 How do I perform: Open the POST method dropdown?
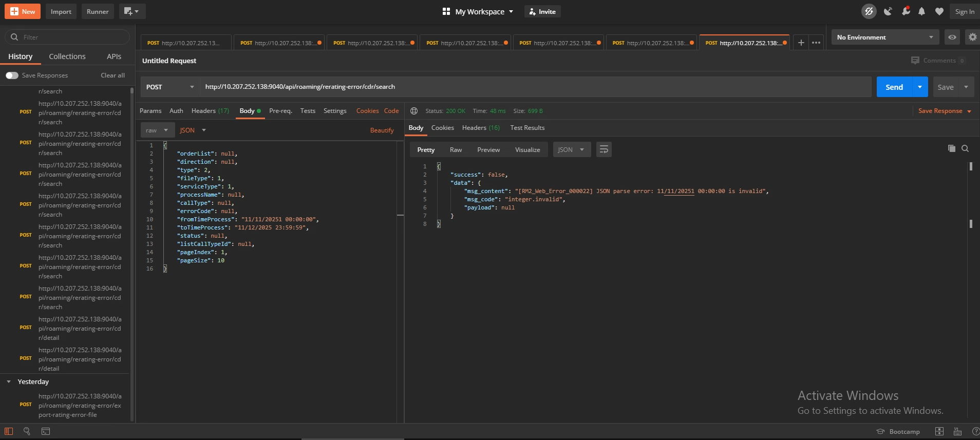170,87
